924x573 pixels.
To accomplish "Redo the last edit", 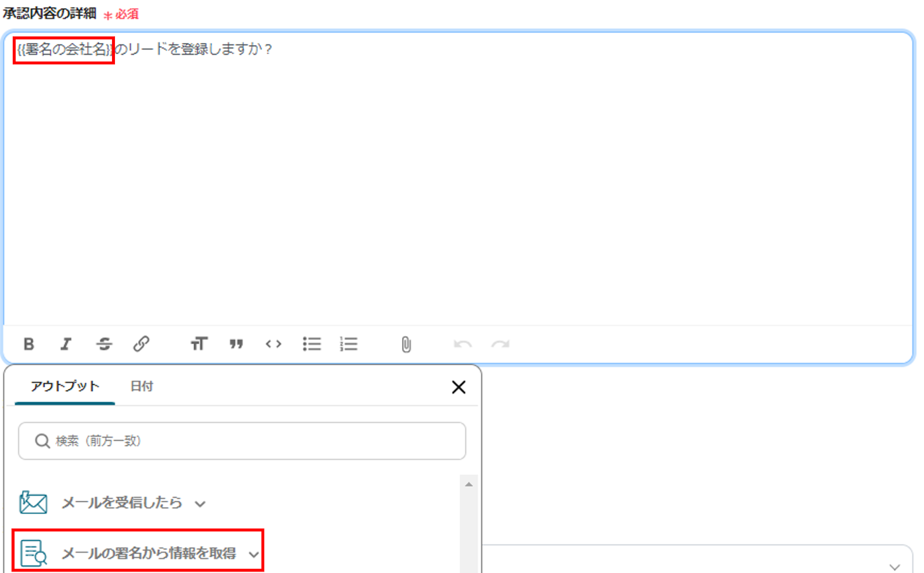I will (500, 344).
